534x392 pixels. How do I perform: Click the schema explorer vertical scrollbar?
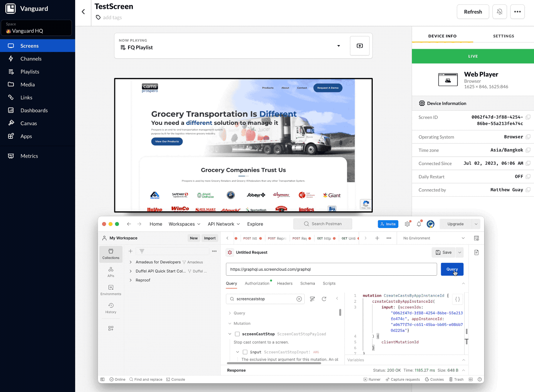pyautogui.click(x=340, y=312)
